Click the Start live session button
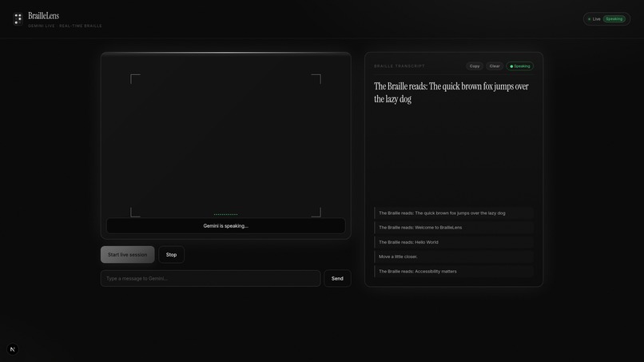The image size is (644, 362). click(x=127, y=255)
